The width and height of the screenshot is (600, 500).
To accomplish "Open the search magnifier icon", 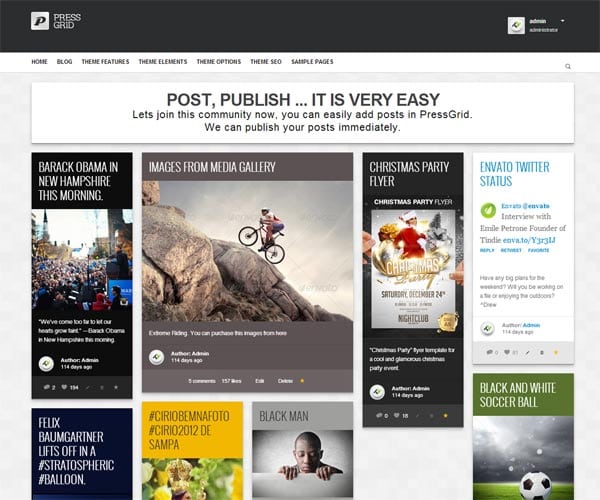I will tap(568, 66).
